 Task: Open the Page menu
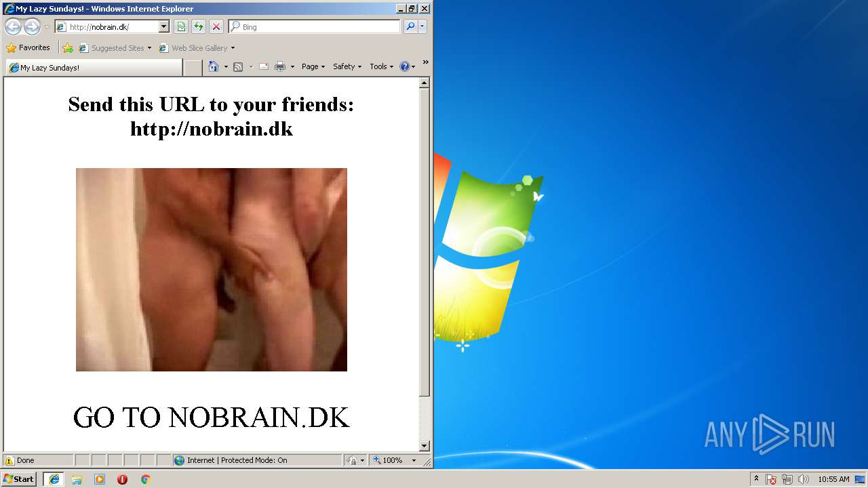pyautogui.click(x=313, y=66)
